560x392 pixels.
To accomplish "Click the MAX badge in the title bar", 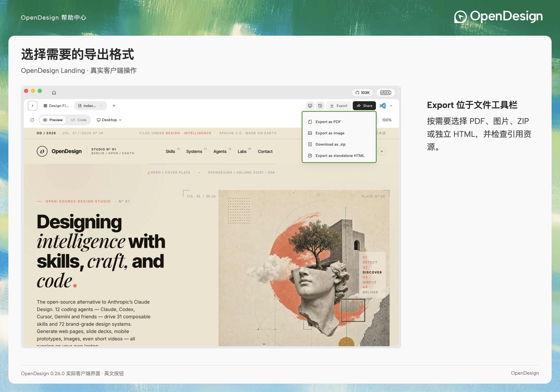I will [x=386, y=92].
